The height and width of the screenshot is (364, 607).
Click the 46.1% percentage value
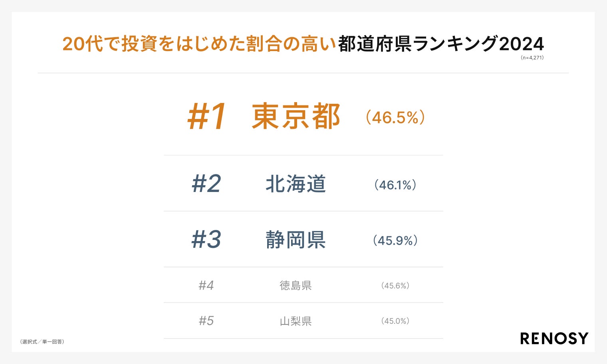click(395, 185)
